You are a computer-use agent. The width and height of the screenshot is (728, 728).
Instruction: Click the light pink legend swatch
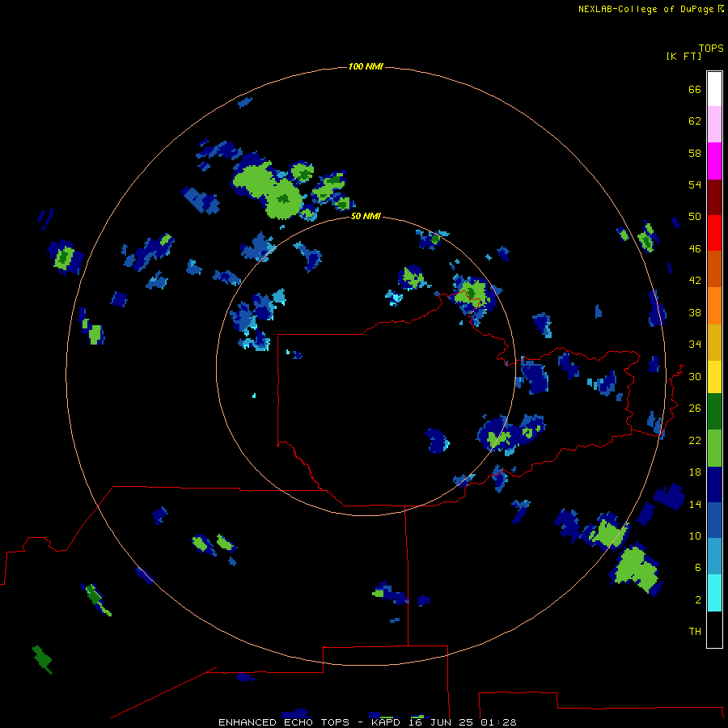[714, 124]
